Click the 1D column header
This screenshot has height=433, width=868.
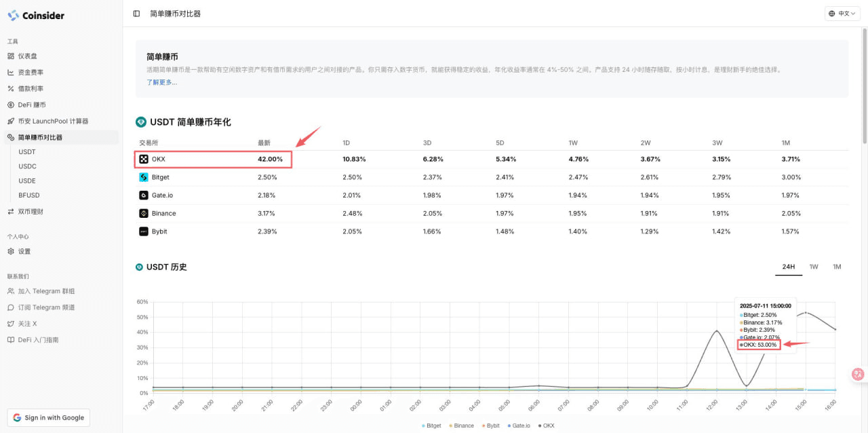[347, 143]
